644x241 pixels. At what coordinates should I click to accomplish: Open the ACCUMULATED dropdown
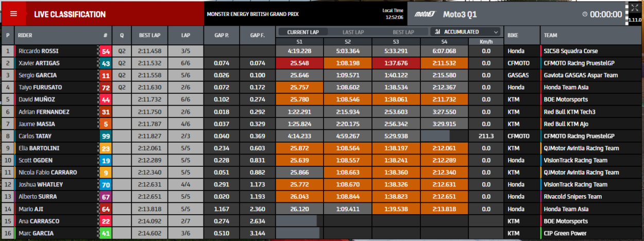pos(465,32)
